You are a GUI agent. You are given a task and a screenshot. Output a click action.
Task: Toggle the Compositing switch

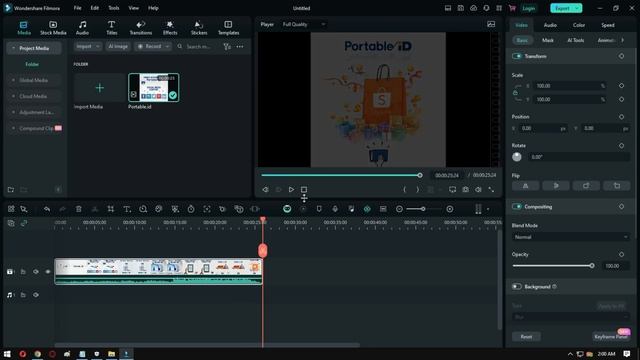click(x=517, y=207)
